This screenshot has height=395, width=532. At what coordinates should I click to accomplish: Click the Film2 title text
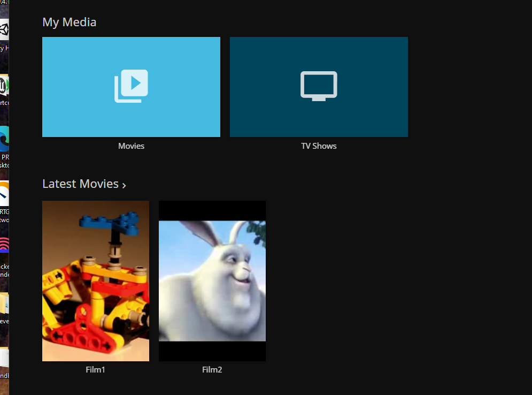point(212,369)
